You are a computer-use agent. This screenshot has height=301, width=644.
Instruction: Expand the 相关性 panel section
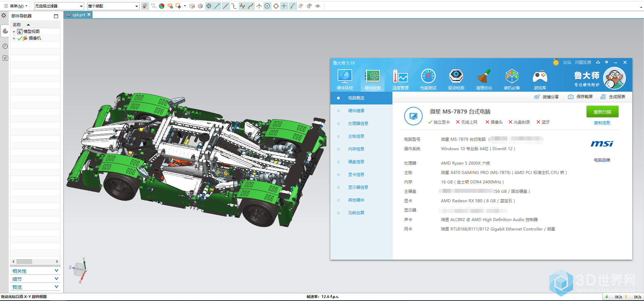(35, 271)
